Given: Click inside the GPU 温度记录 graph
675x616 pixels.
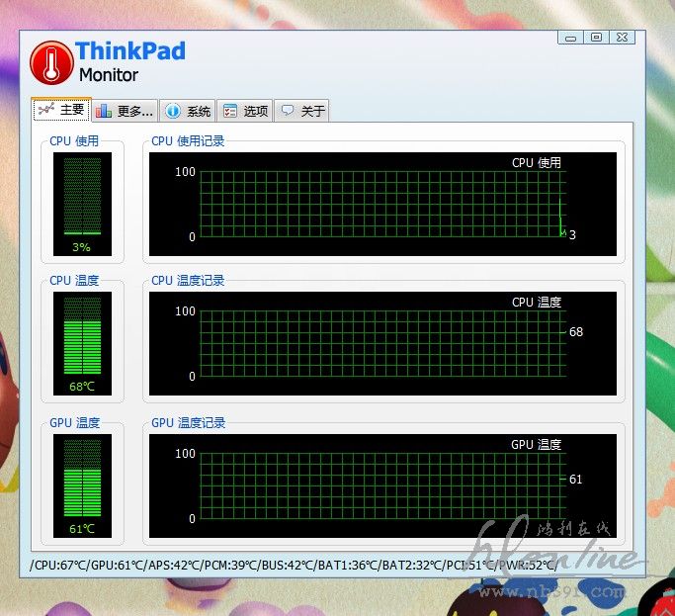Looking at the screenshot, I should [x=382, y=485].
